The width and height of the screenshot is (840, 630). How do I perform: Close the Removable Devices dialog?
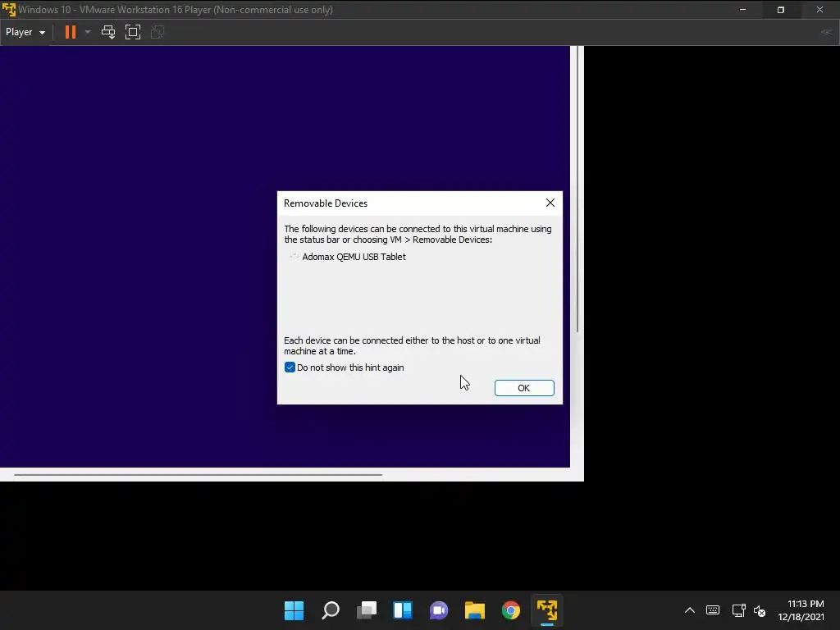[x=550, y=203]
